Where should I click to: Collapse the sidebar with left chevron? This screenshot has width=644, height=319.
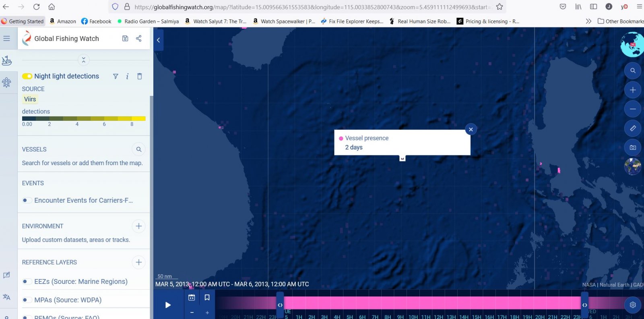(158, 40)
